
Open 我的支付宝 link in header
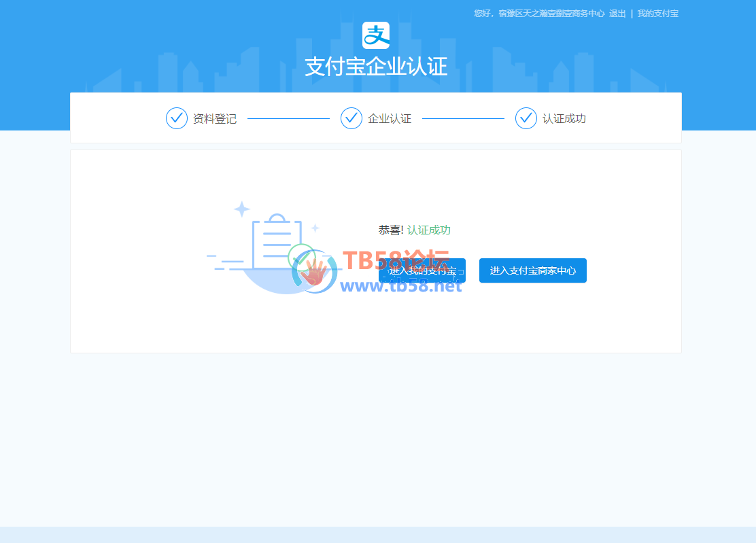point(657,14)
